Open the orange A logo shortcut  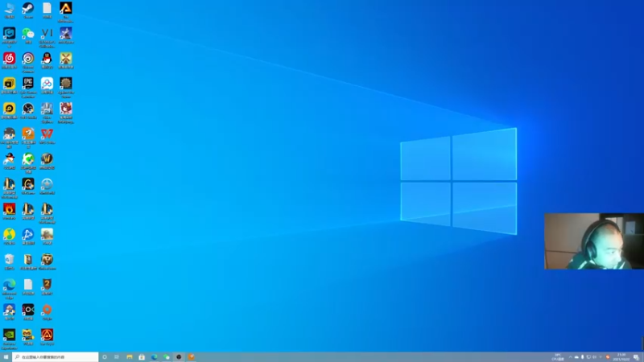66,11
